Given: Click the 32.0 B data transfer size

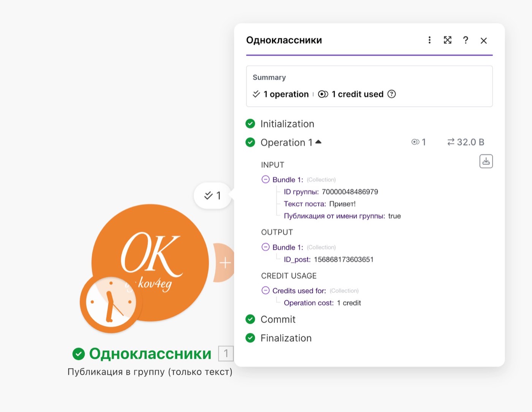Looking at the screenshot, I should click(x=465, y=142).
